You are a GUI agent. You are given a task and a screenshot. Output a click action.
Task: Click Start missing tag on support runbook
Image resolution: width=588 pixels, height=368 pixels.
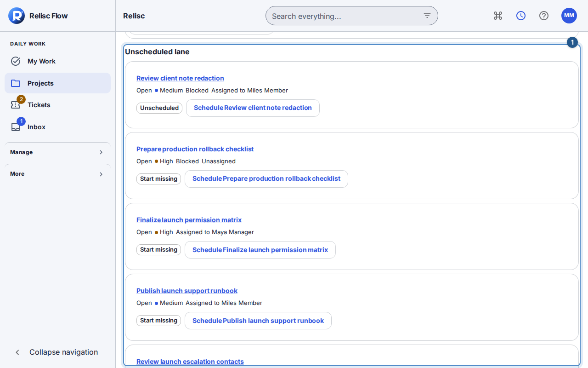point(158,321)
